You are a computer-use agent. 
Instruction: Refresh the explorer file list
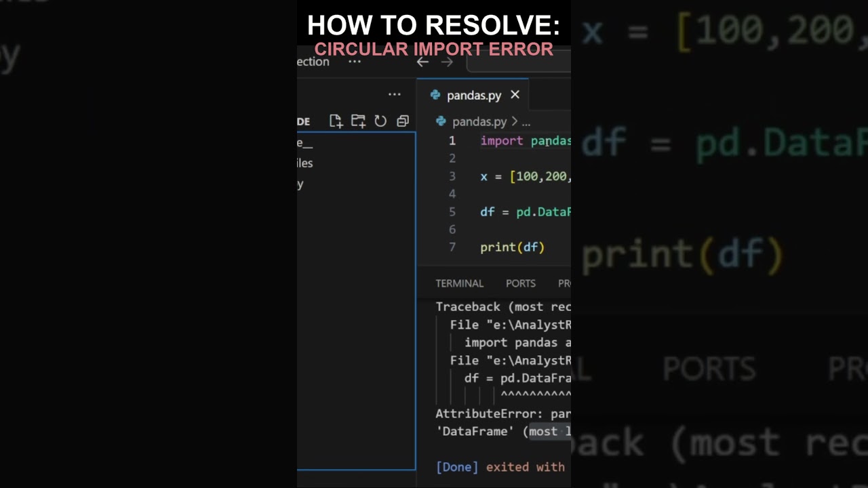click(x=380, y=121)
